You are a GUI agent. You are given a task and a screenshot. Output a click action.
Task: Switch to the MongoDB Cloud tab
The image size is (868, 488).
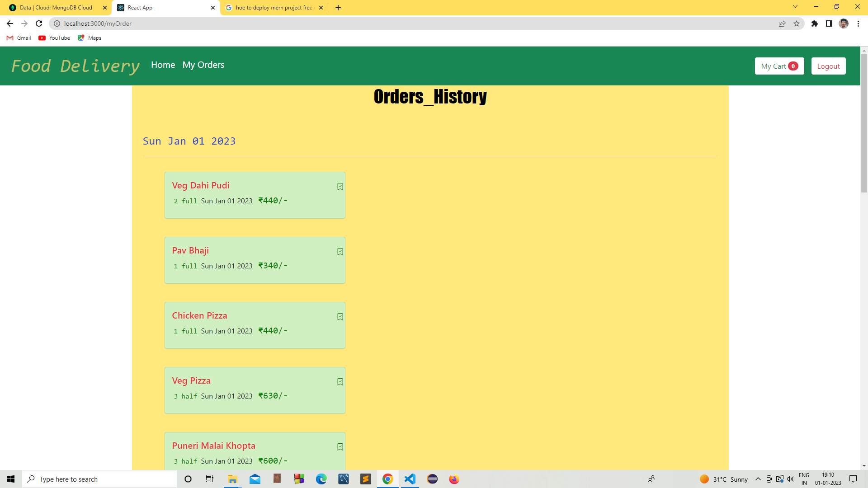pos(56,8)
